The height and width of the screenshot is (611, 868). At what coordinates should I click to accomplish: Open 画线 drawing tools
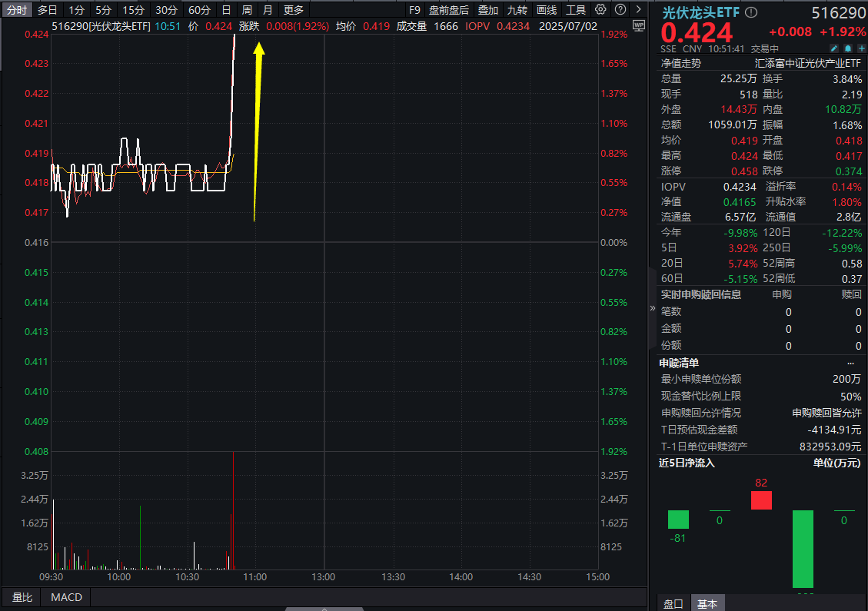[x=547, y=9]
